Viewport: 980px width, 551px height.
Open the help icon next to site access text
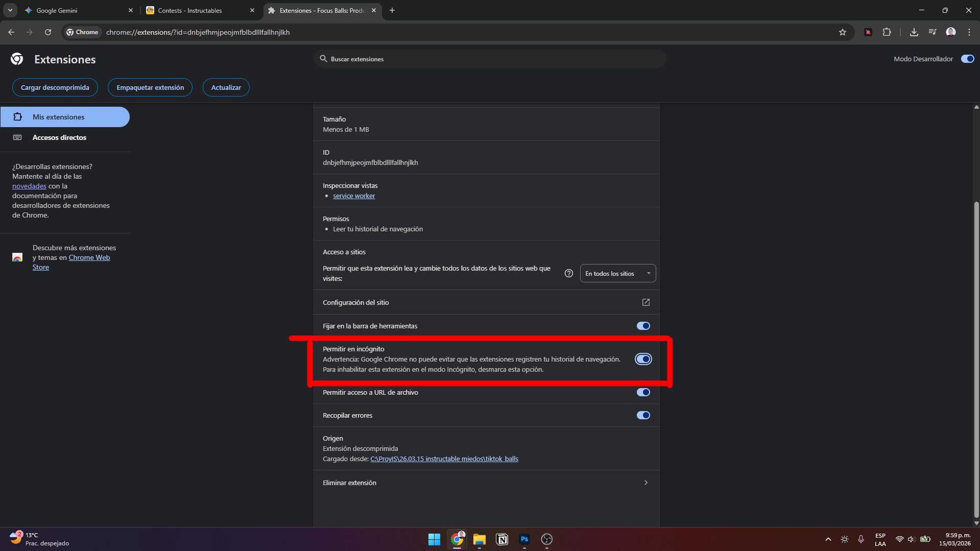pos(569,273)
